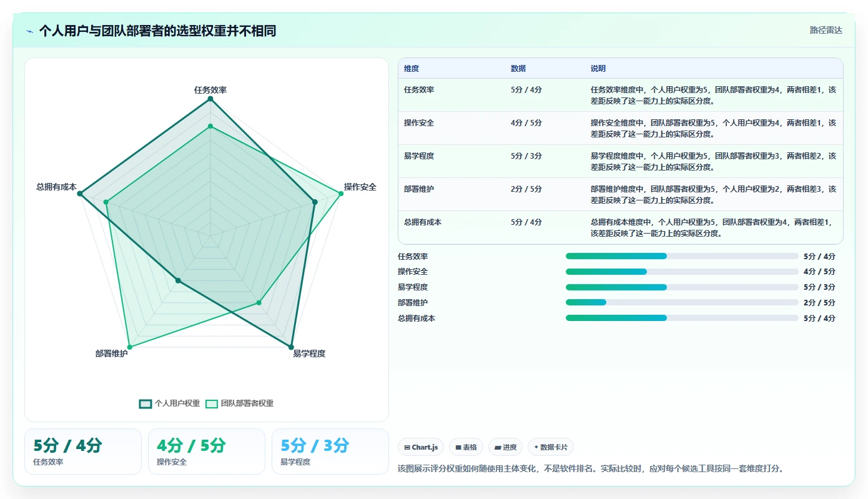Image resolution: width=868 pixels, height=499 pixels.
Task: Open the 4分 / 5分 操作安全 data card
Action: point(207,452)
